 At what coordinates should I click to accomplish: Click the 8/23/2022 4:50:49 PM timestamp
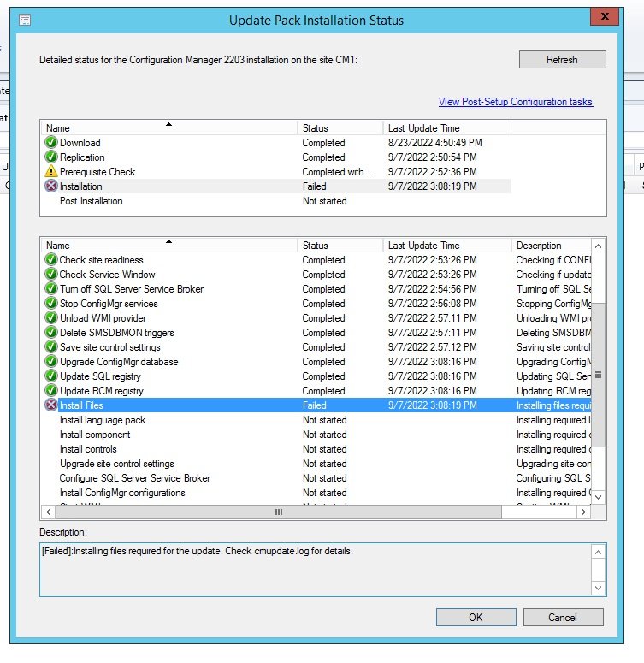point(434,143)
